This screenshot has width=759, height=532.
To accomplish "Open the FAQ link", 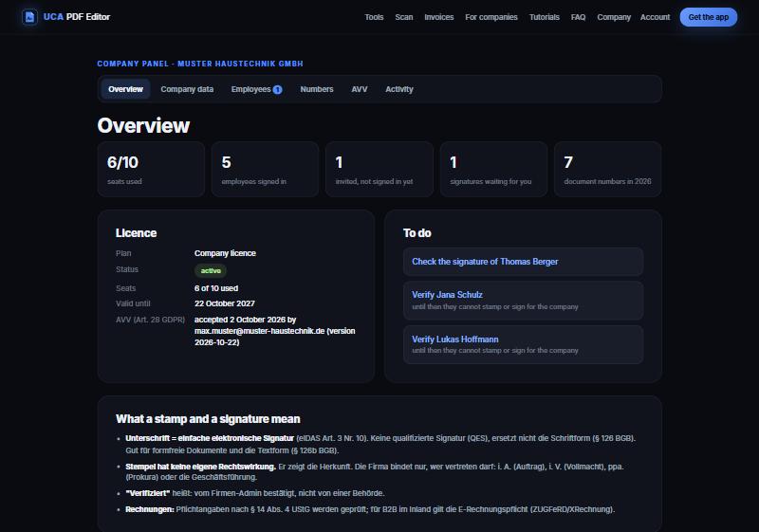I will pos(578,17).
